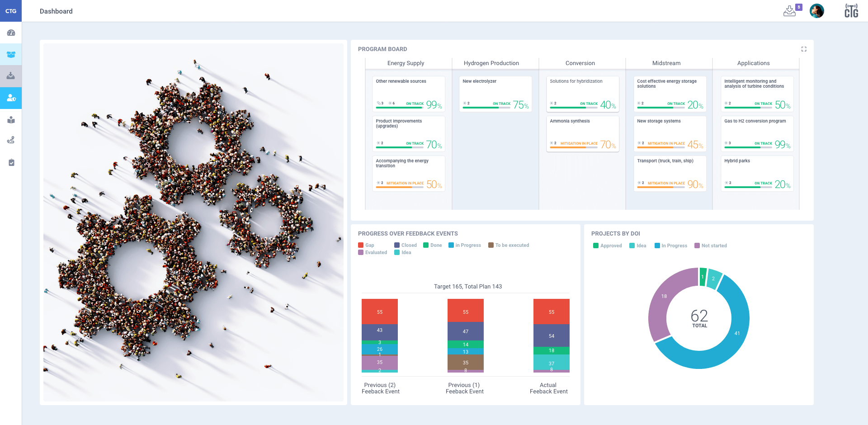Viewport: 868px width, 425px height.
Task: Expand the Program Board to fullscreen
Action: coord(804,49)
